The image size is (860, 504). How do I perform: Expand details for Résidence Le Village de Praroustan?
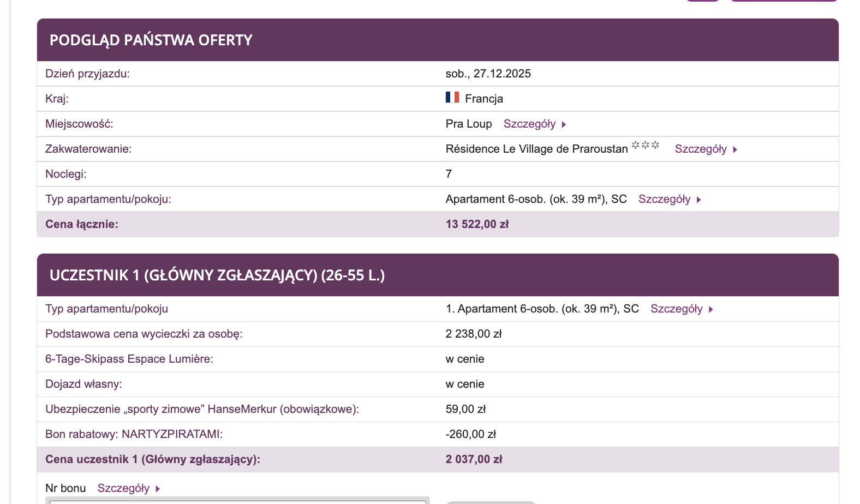click(x=701, y=149)
